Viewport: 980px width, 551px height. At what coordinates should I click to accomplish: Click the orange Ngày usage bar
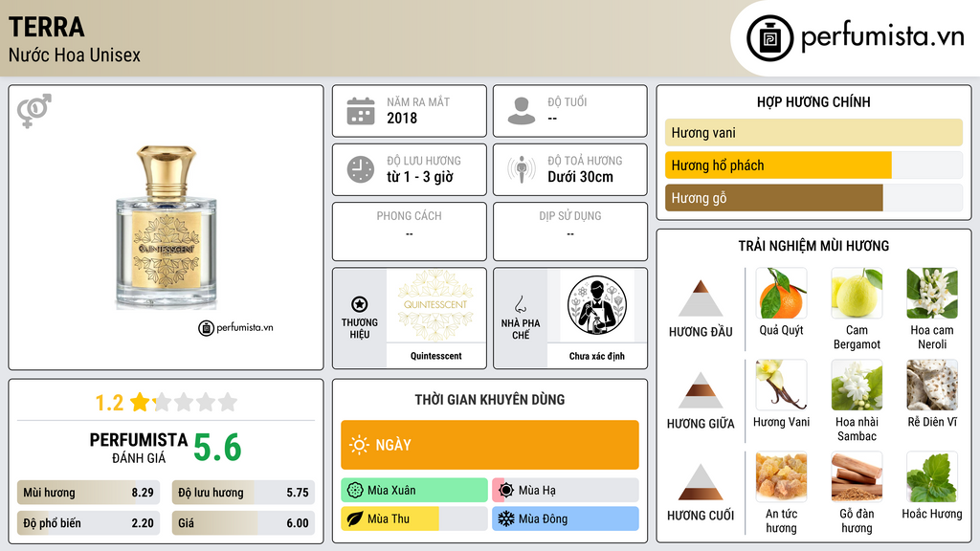490,445
